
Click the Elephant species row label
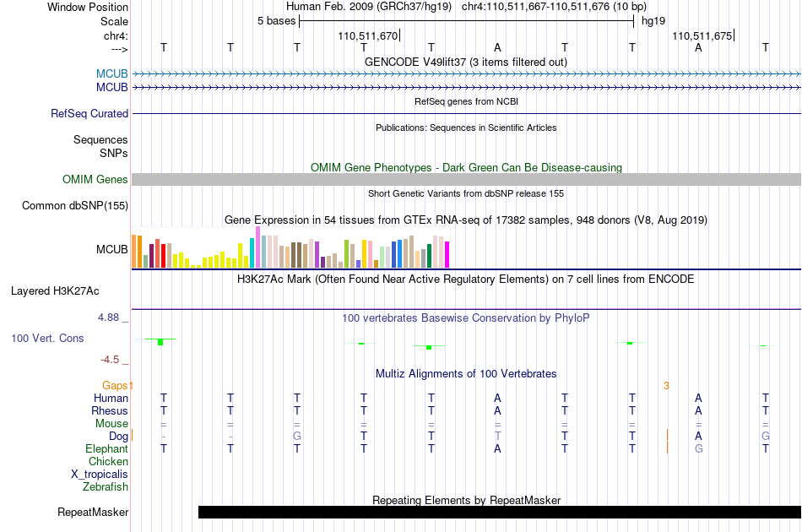(x=107, y=448)
